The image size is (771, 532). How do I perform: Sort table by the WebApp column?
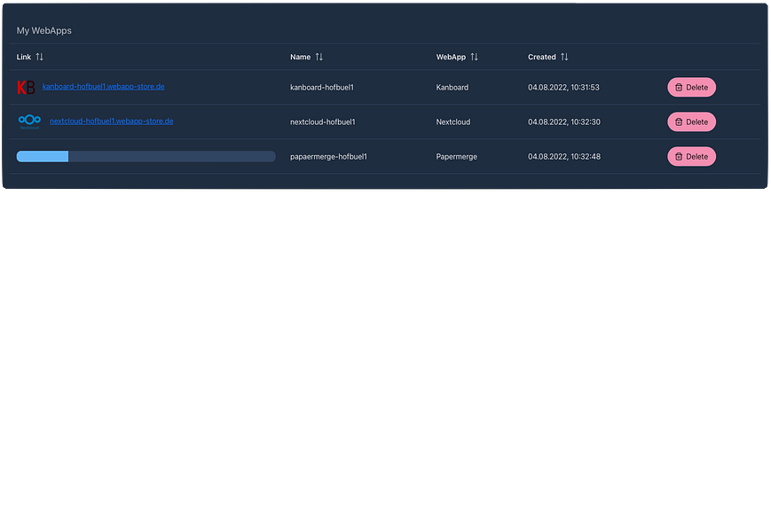pos(474,57)
